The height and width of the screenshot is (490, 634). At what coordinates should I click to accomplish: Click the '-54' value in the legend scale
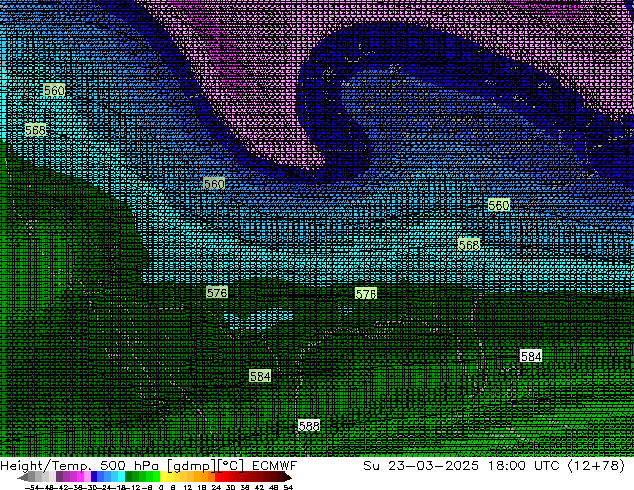pyautogui.click(x=32, y=487)
